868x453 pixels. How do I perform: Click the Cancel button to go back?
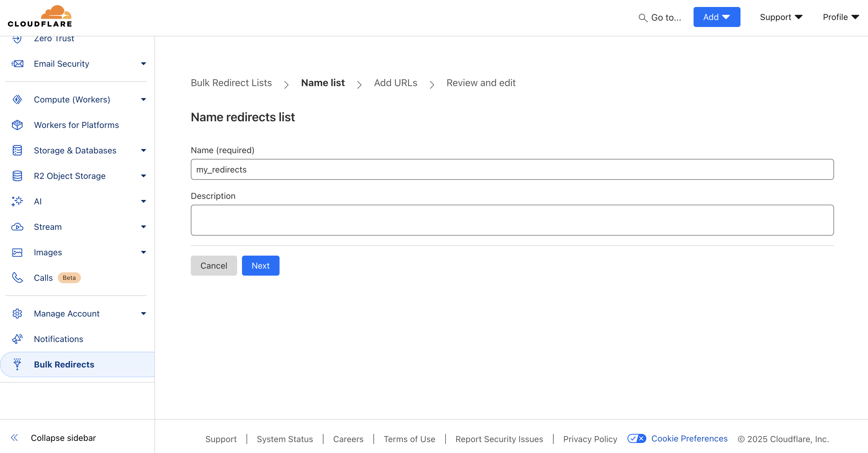214,266
